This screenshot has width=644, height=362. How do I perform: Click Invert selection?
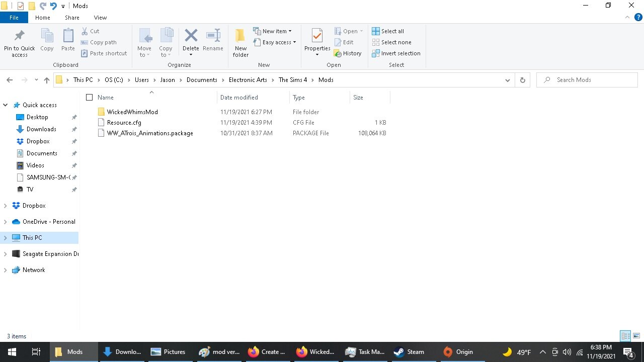click(396, 53)
